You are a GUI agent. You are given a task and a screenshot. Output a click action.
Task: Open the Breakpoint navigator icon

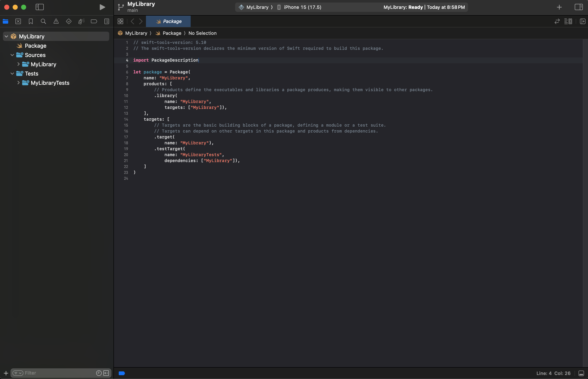tap(94, 21)
